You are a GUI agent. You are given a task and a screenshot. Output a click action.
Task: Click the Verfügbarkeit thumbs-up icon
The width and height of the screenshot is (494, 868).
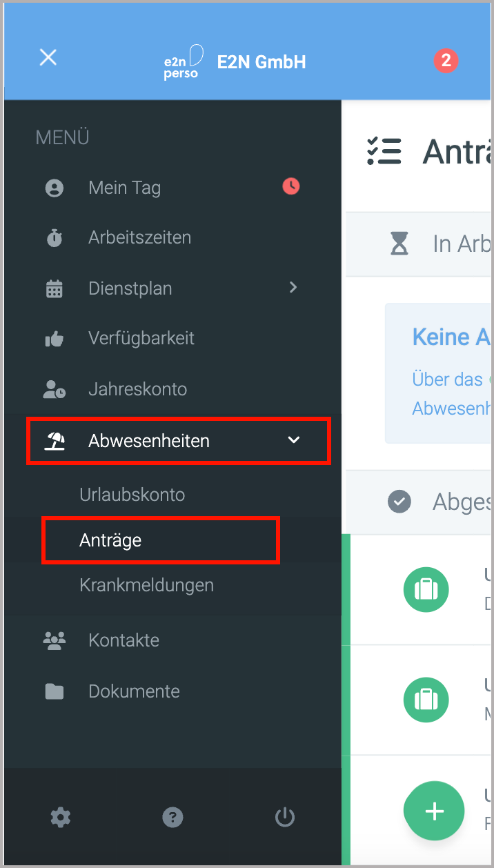click(55, 338)
